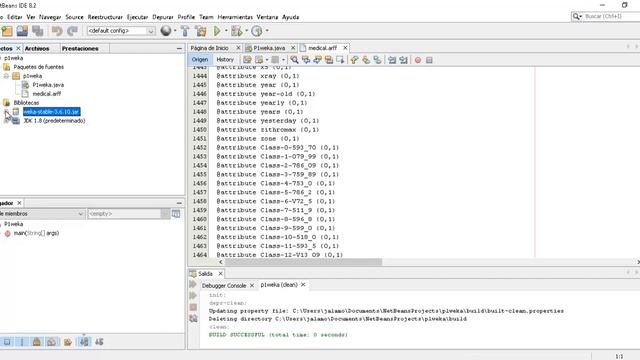Click the Toggle Bookmark icon
Image resolution: width=640 pixels, height=360 pixels.
pos(377,60)
